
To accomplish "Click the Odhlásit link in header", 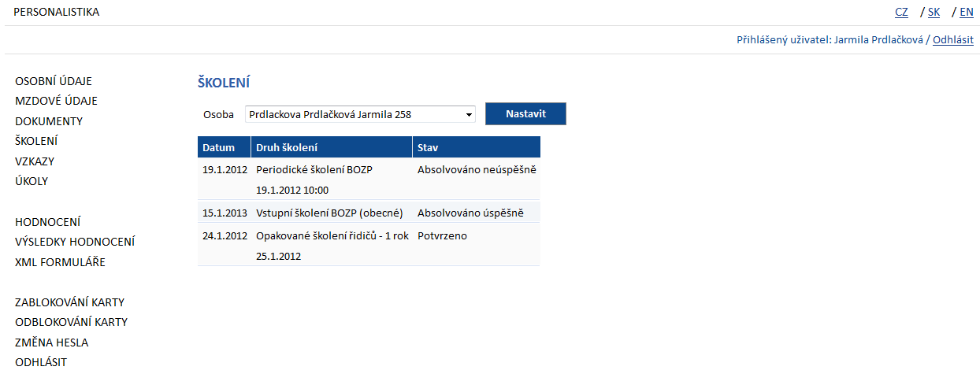I will (x=953, y=39).
